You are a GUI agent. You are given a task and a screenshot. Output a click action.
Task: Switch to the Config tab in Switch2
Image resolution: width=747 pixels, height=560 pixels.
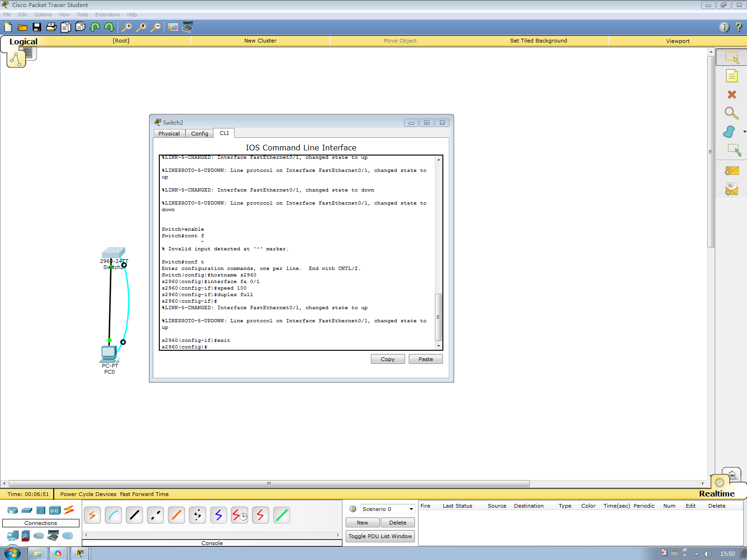pos(199,134)
